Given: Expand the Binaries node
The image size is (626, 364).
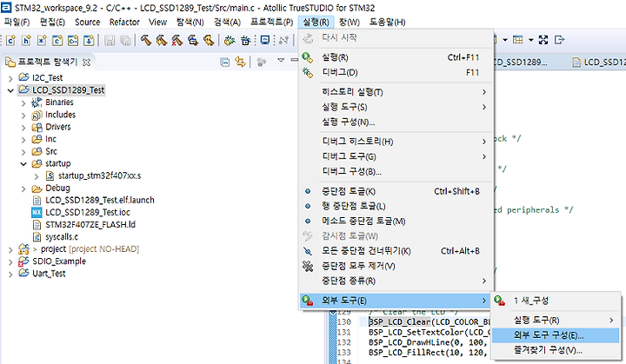Looking at the screenshot, I should pos(23,103).
